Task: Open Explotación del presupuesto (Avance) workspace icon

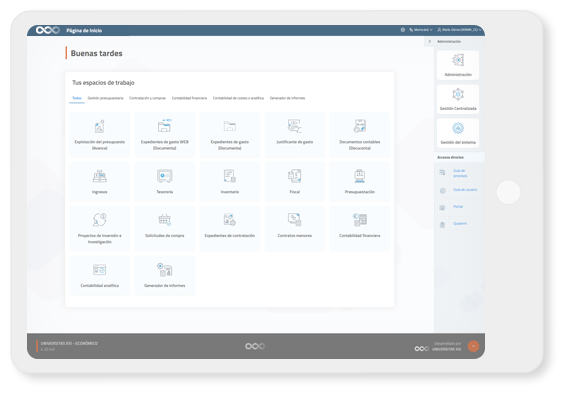Action: click(100, 126)
